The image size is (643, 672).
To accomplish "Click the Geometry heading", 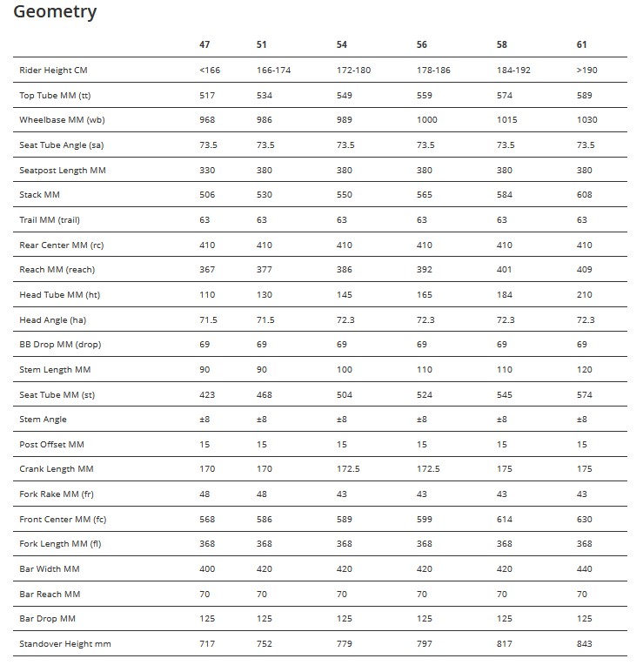I will pos(55,12).
